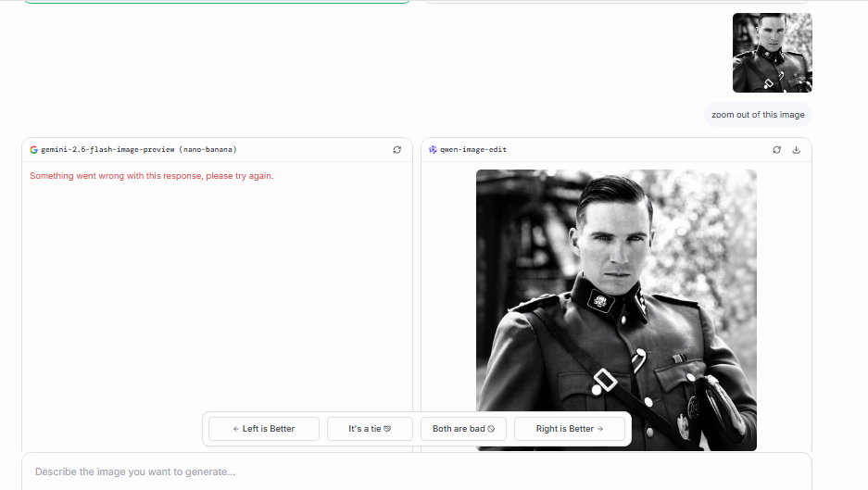Regenerate the qwen-image-edit response
Screen dimensions: 868x490
(x=776, y=149)
